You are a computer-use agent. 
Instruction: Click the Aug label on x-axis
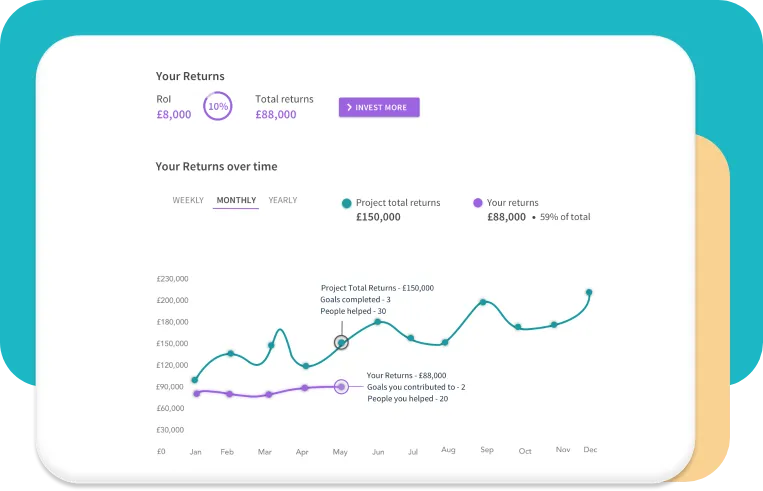(x=448, y=450)
